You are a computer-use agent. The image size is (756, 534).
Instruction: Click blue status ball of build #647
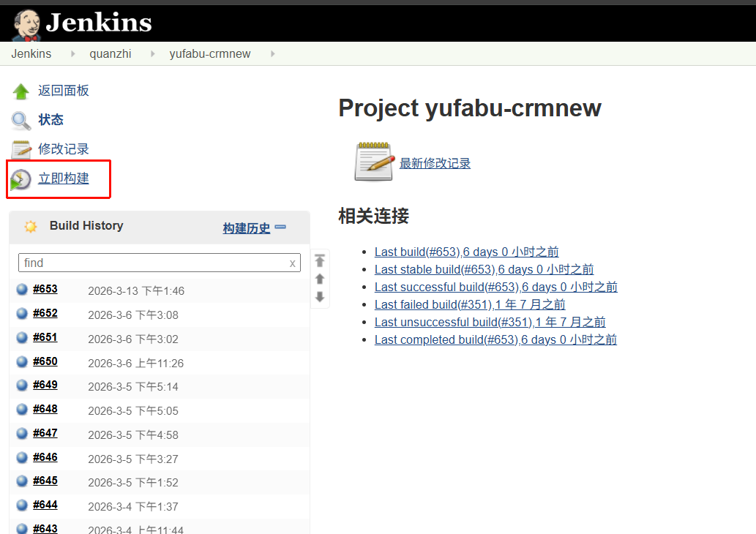[22, 433]
